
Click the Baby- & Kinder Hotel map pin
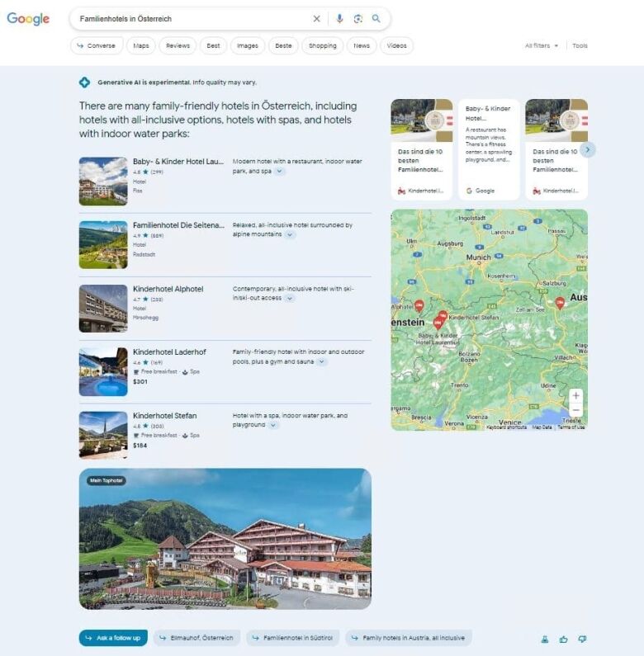tap(438, 323)
